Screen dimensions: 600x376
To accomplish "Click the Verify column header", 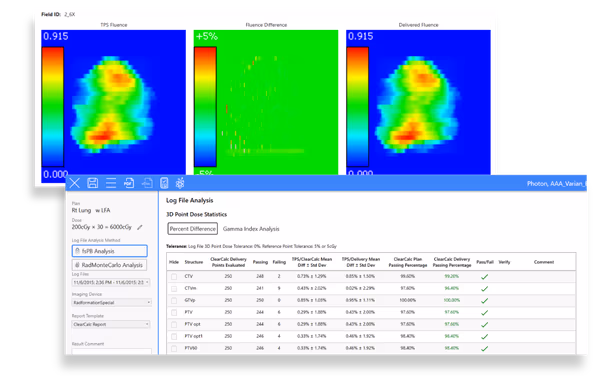I will pos(504,262).
